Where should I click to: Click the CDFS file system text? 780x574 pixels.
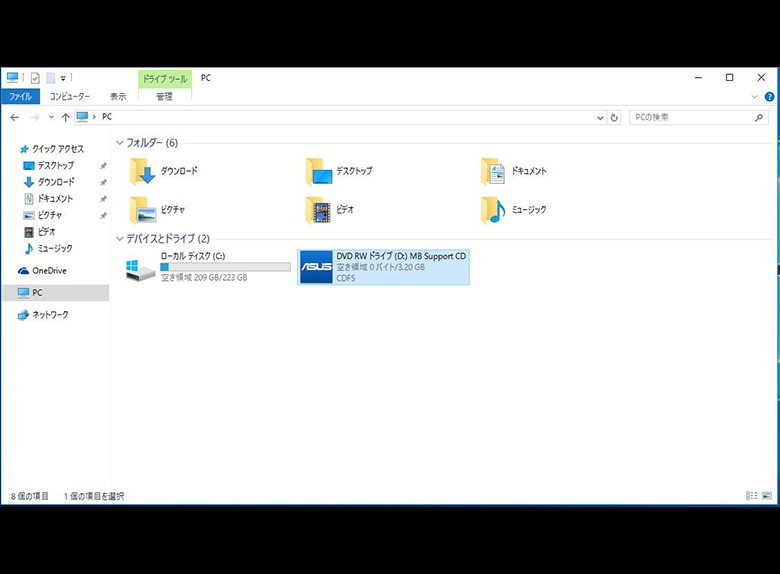[346, 278]
